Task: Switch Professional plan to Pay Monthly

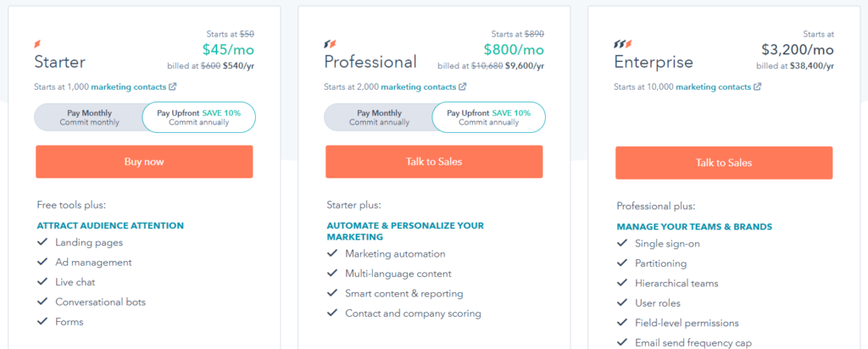Action: pyautogui.click(x=379, y=117)
